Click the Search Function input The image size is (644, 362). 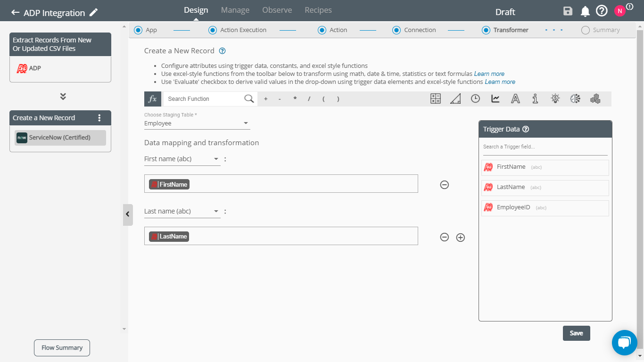coord(204,99)
